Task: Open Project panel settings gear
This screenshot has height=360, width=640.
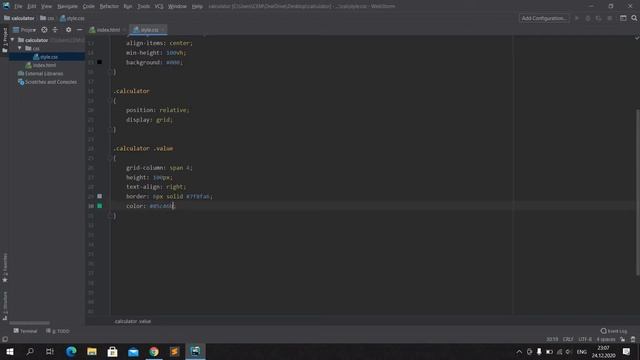Action: 68,30
